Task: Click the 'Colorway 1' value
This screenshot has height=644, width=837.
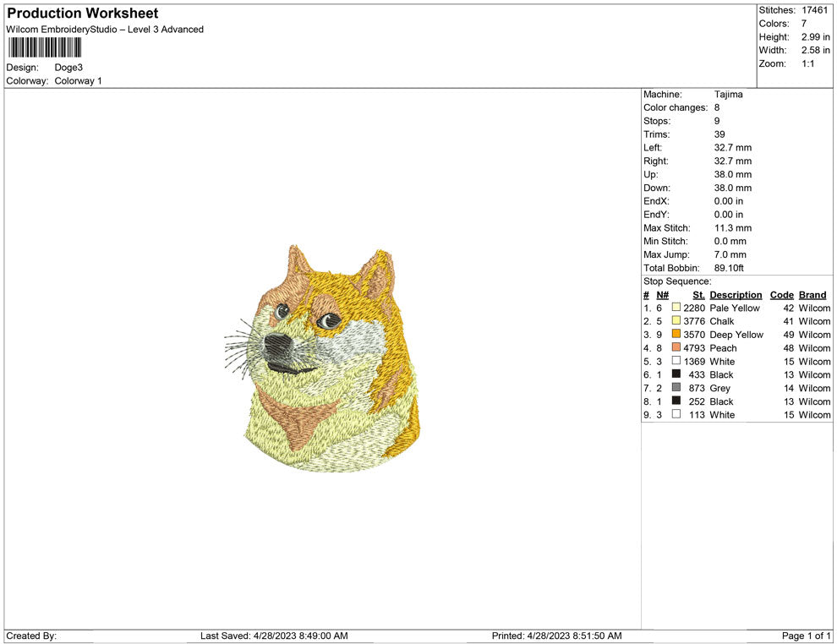Action: point(78,81)
